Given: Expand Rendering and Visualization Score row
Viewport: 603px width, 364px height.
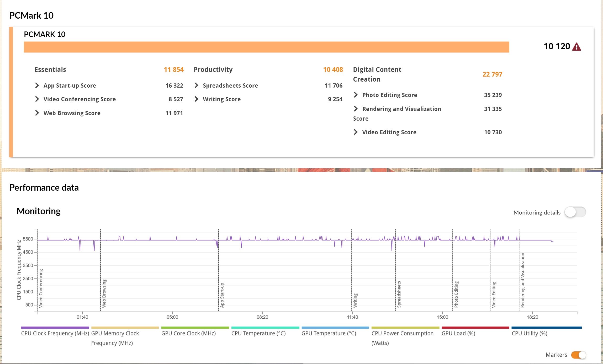Looking at the screenshot, I should 356,109.
